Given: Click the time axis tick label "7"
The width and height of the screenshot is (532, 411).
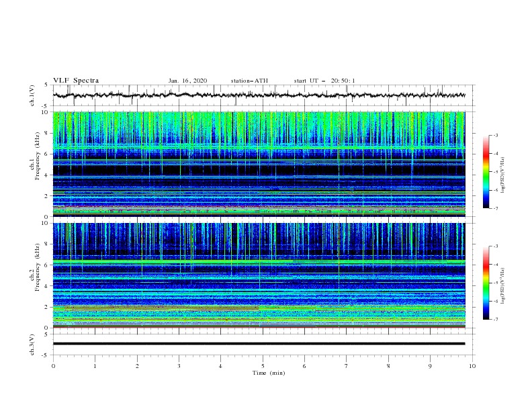Looking at the screenshot, I should (347, 366).
